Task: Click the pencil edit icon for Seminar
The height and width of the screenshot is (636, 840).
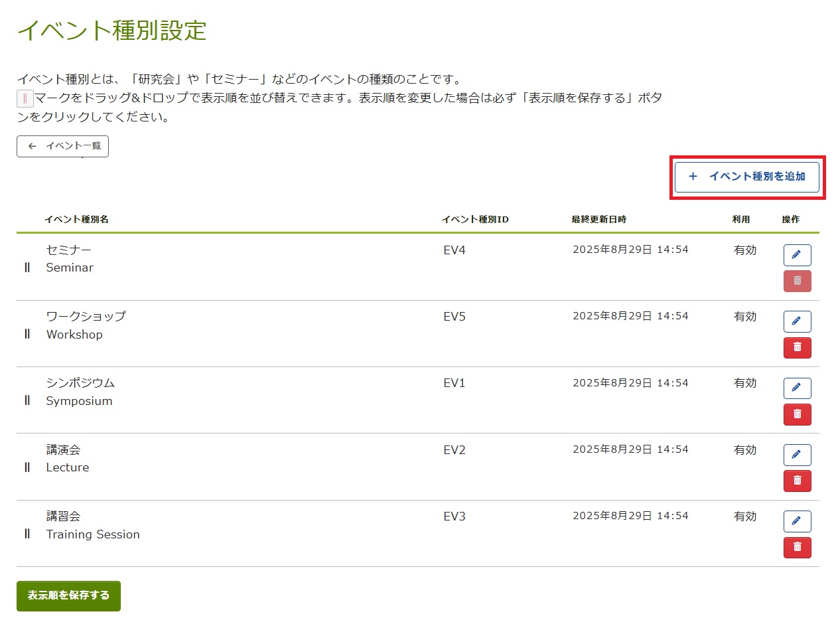Action: click(x=797, y=255)
